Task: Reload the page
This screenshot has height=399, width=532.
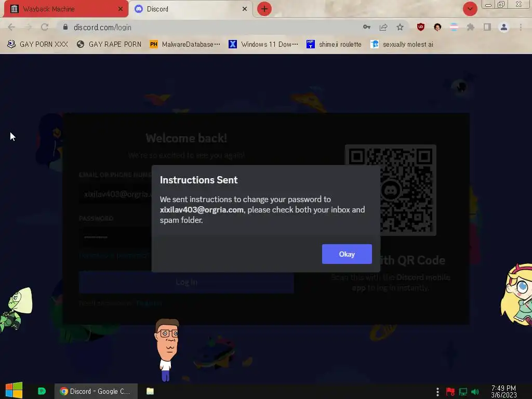Action: 45,27
